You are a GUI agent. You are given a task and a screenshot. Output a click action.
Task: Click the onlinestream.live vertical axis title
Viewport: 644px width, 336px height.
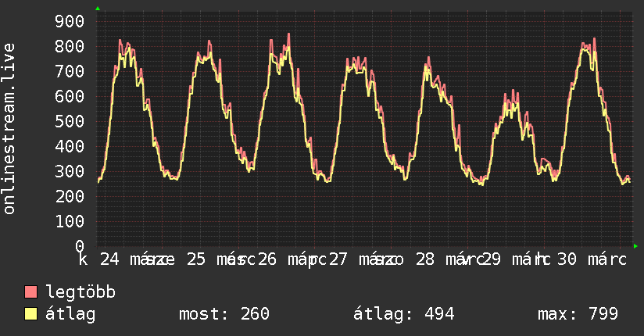click(9, 129)
